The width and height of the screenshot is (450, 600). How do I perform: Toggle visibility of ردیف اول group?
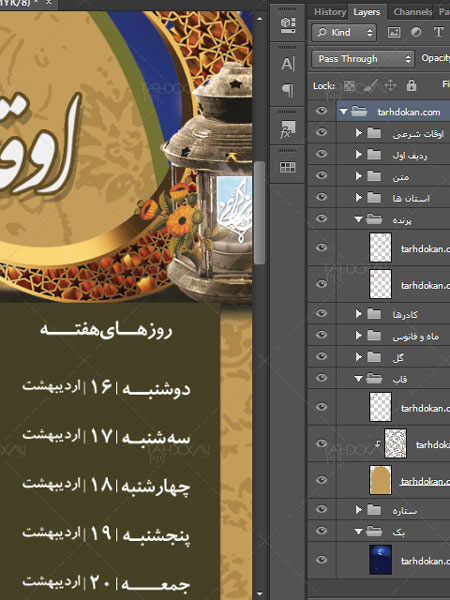click(x=322, y=154)
